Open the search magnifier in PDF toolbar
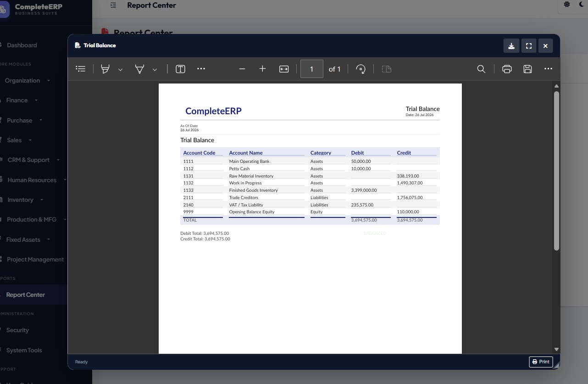 pos(481,69)
